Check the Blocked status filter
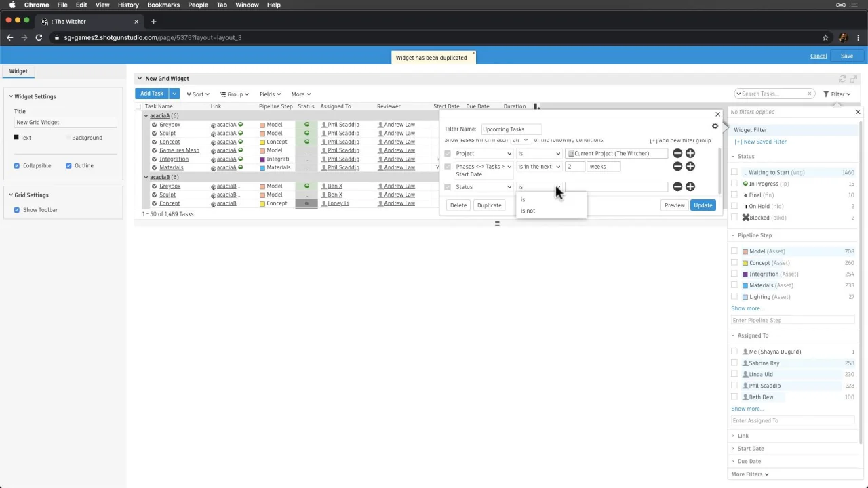This screenshot has height=488, width=868. tap(734, 218)
